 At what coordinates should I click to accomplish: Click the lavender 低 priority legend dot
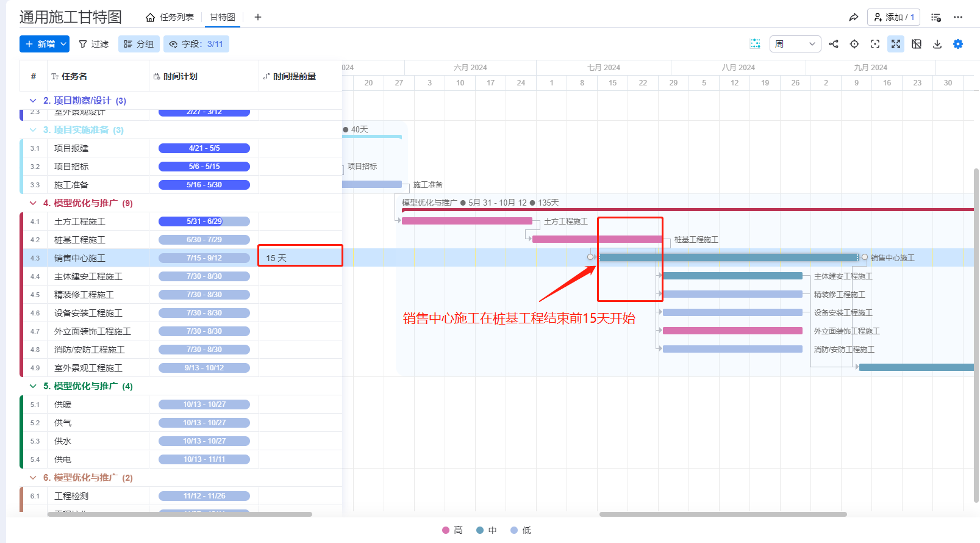point(514,530)
